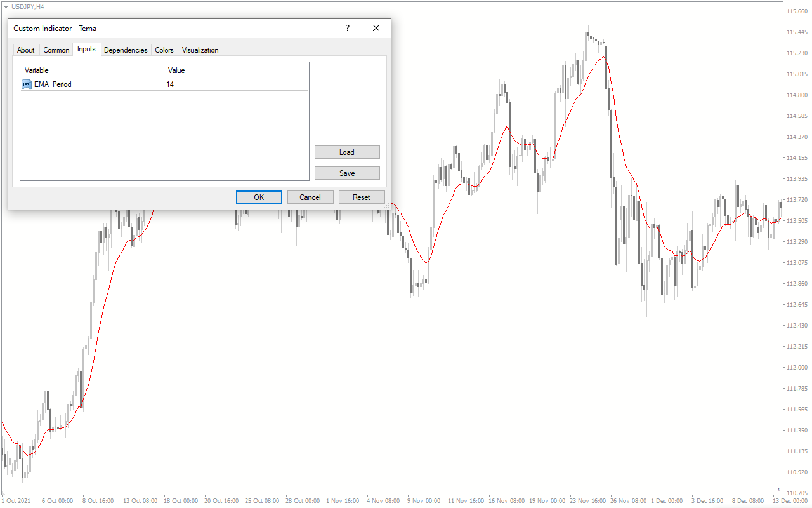Switch to the Common tab

tap(56, 50)
